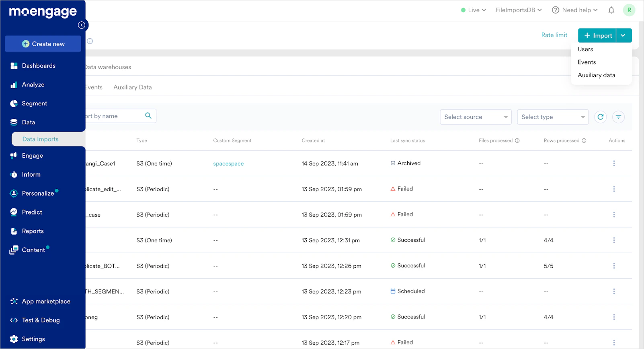Click the 5/5 rows processed value
This screenshot has width=644, height=349.
click(549, 266)
